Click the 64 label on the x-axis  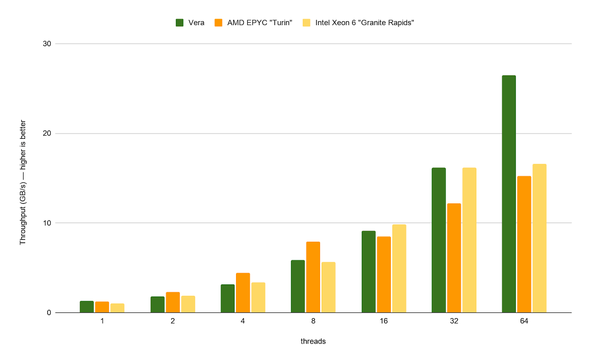pos(524,321)
